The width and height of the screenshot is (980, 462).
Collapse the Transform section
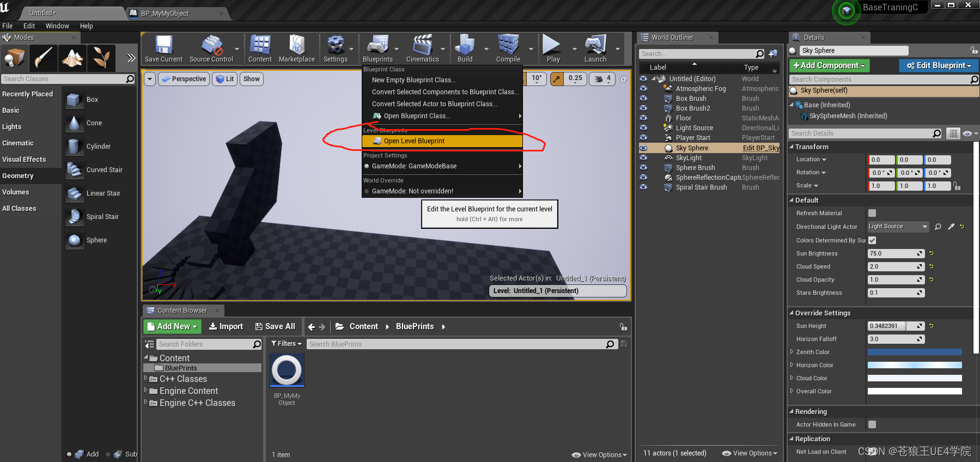792,147
